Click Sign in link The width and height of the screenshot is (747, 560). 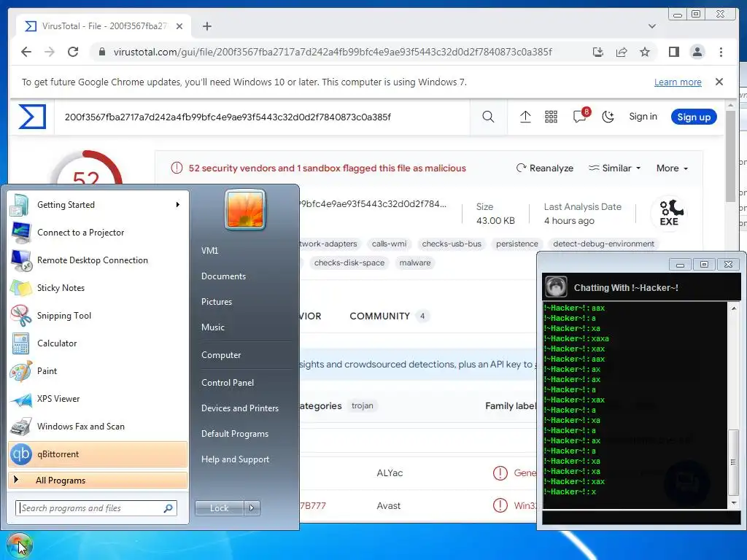click(643, 117)
